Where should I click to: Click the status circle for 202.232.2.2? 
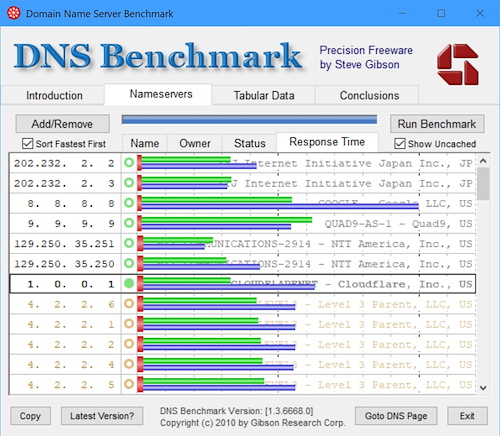(129, 163)
